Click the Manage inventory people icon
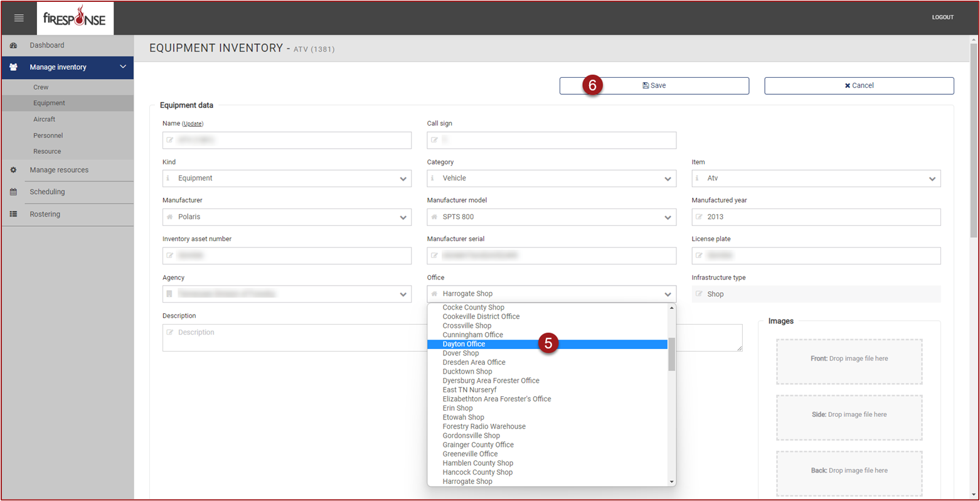Image resolution: width=980 pixels, height=501 pixels. click(x=13, y=67)
